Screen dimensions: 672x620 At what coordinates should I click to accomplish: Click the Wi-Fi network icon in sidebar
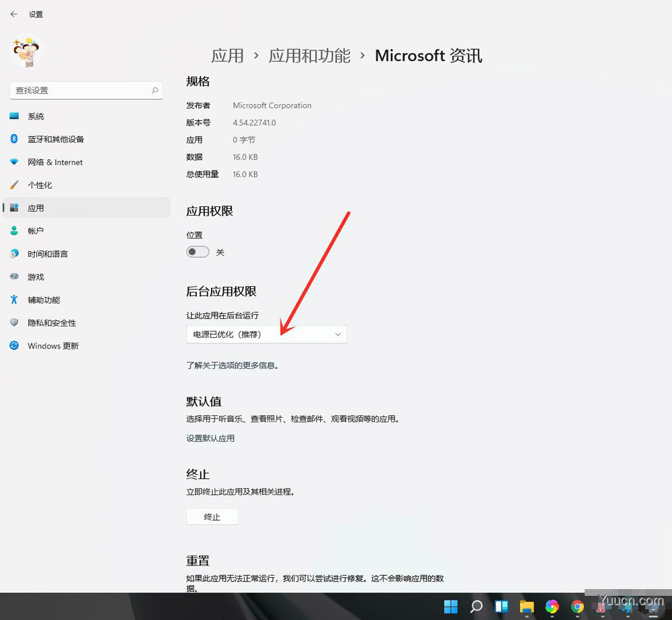click(14, 161)
